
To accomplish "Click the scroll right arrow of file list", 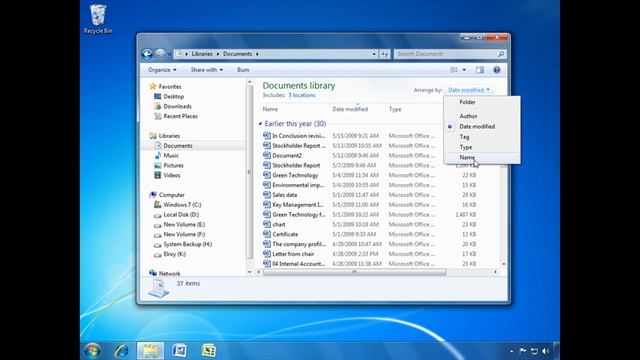I will tap(496, 272).
